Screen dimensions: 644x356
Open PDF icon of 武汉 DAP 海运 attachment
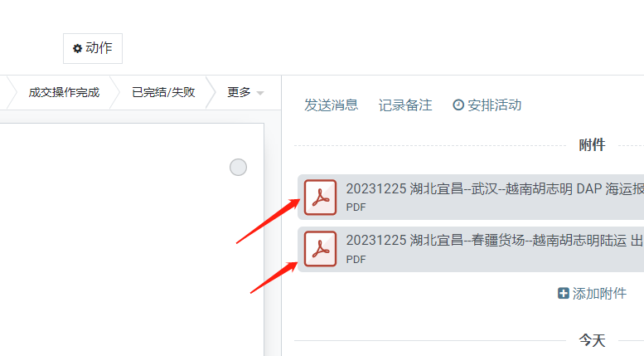[321, 198]
